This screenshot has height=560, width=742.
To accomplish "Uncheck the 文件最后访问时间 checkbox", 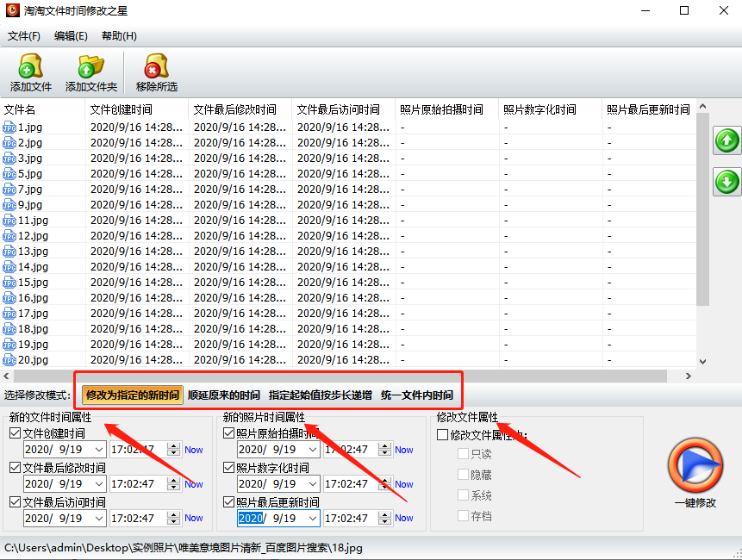I will pyautogui.click(x=16, y=501).
